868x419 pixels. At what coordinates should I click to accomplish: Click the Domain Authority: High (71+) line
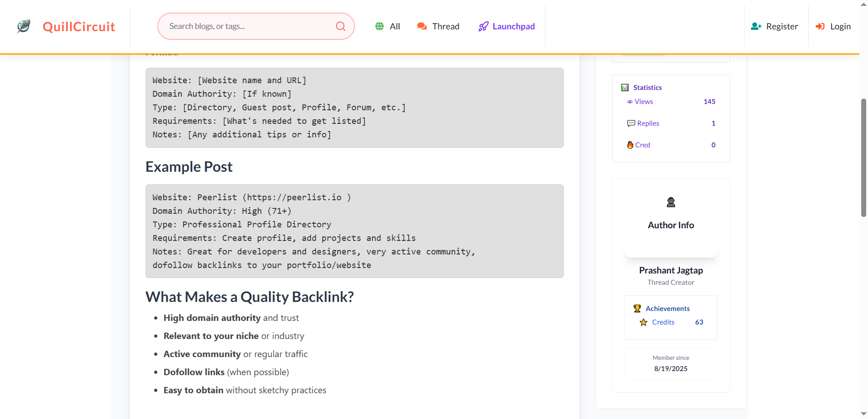pos(222,211)
